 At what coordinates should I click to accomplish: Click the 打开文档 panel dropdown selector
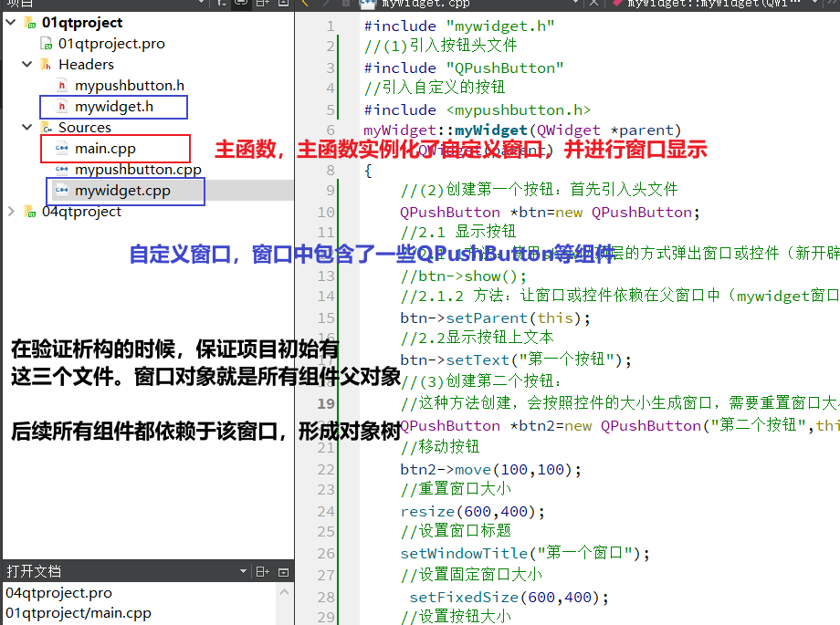point(242,570)
